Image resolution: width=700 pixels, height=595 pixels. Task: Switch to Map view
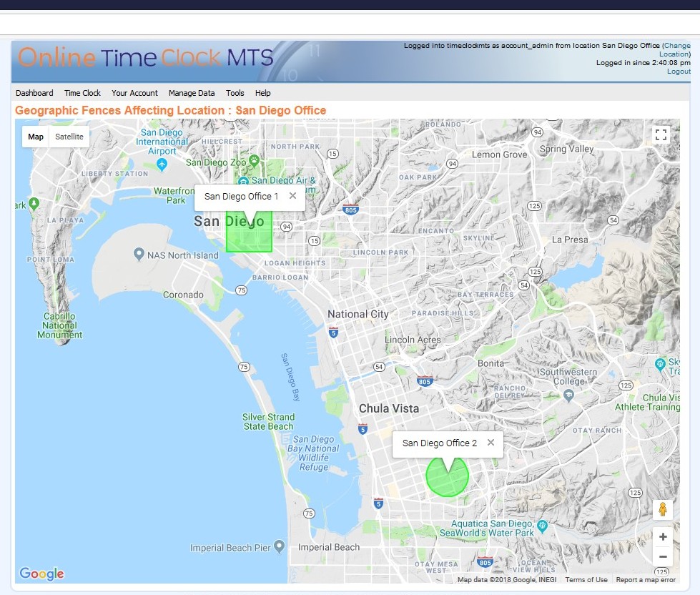pos(36,137)
